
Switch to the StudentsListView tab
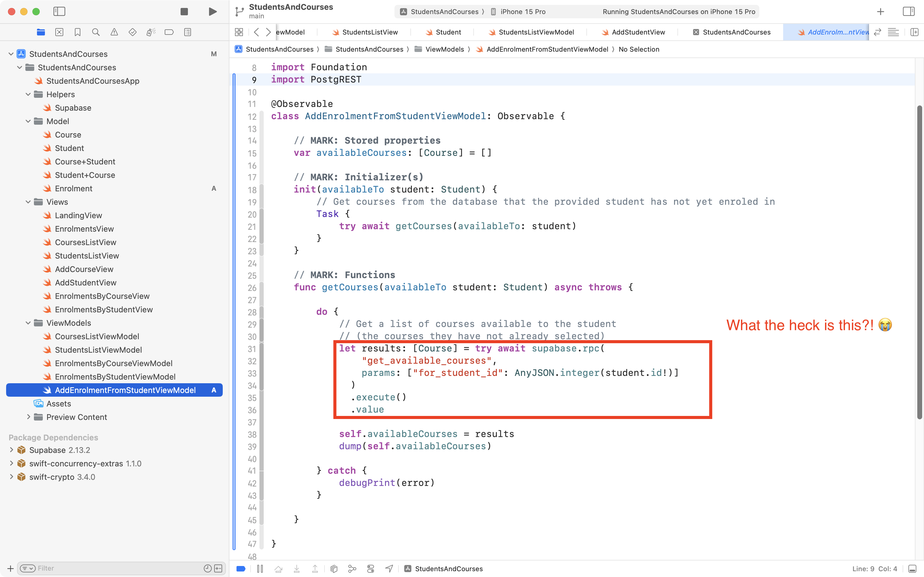click(x=369, y=32)
